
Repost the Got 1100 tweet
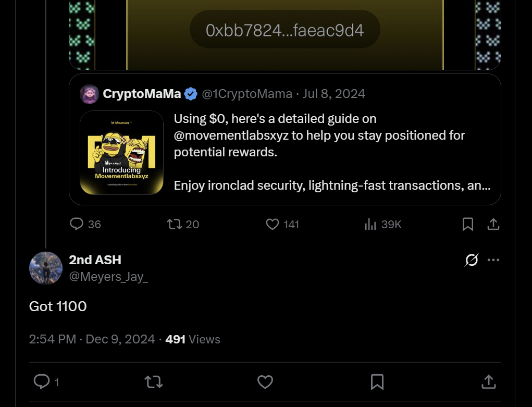tap(154, 382)
